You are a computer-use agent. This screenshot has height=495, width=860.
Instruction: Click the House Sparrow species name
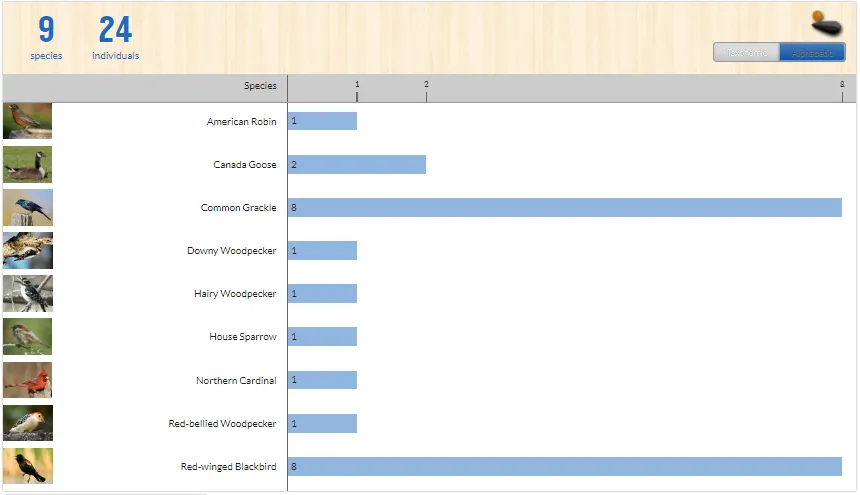243,337
